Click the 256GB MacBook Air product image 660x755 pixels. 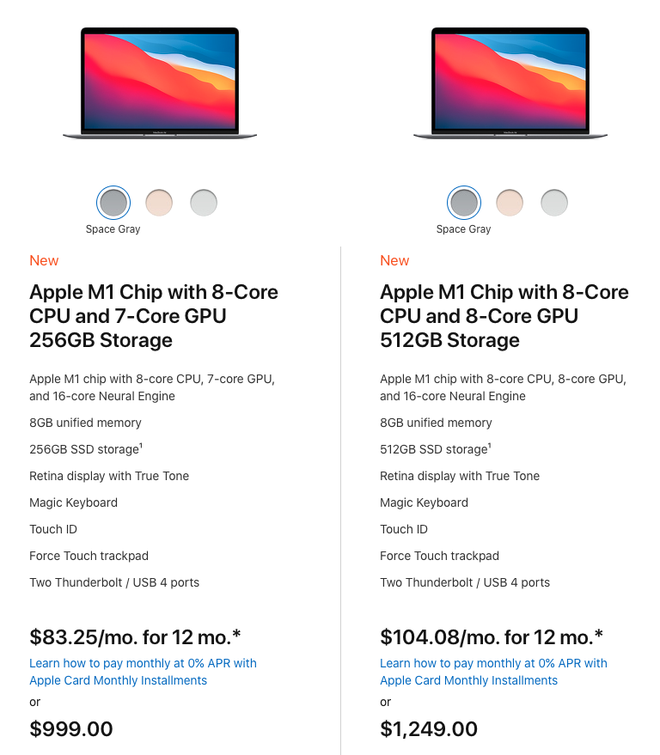pyautogui.click(x=160, y=83)
